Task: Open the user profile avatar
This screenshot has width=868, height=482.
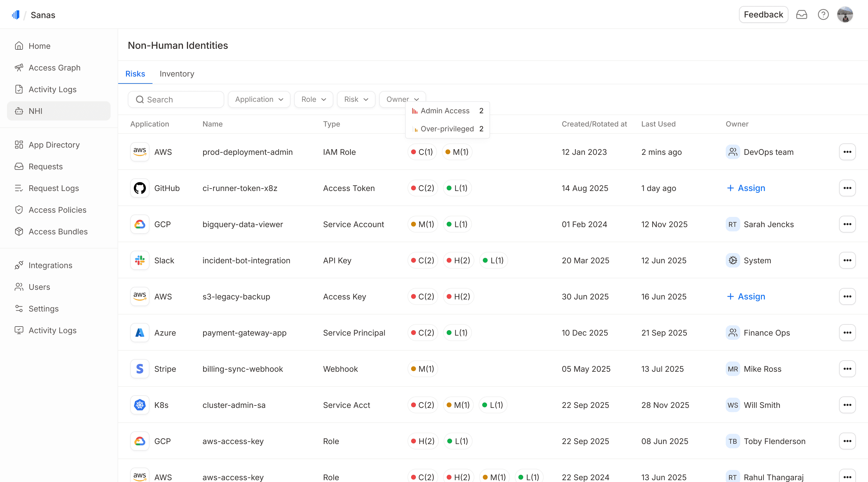Action: [845, 14]
